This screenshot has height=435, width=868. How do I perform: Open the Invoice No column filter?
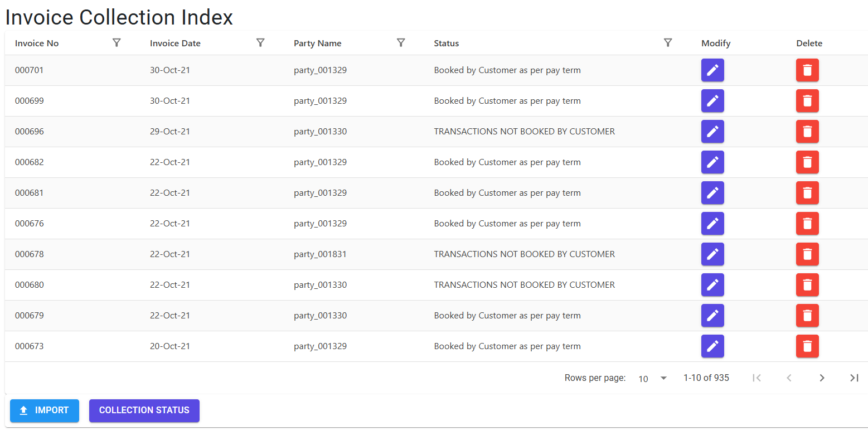[117, 43]
